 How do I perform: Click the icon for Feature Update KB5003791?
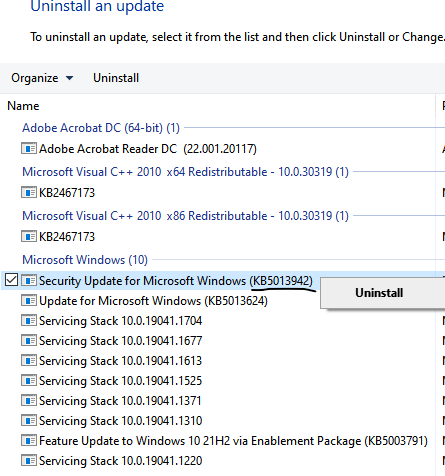(x=29, y=441)
